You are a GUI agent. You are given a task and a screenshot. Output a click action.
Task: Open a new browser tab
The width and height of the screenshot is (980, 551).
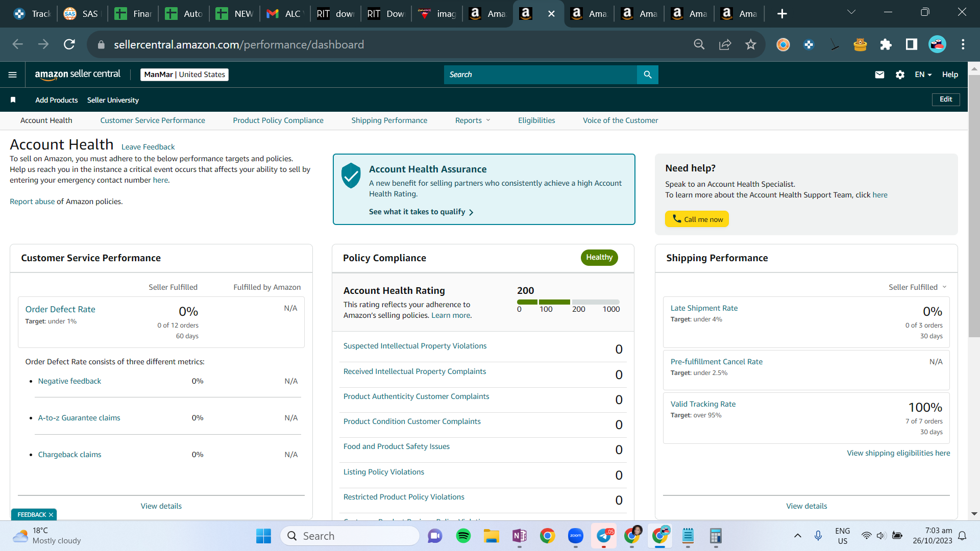point(782,14)
